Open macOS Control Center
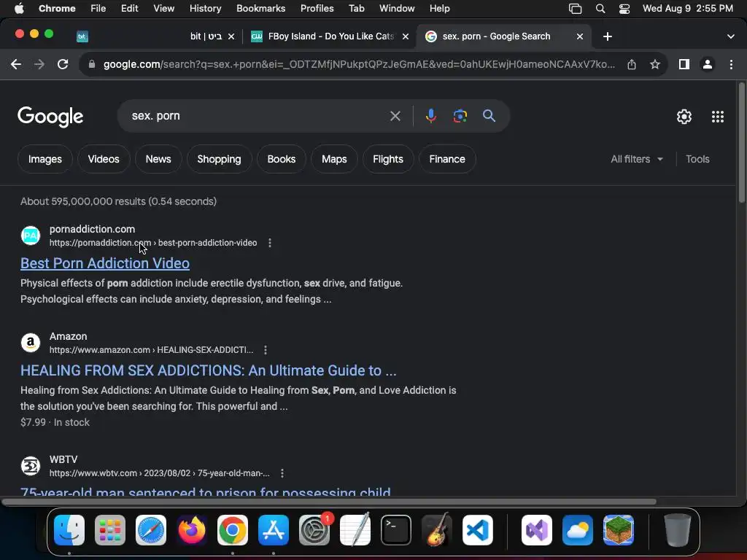Viewport: 747px width, 560px height. click(624, 9)
